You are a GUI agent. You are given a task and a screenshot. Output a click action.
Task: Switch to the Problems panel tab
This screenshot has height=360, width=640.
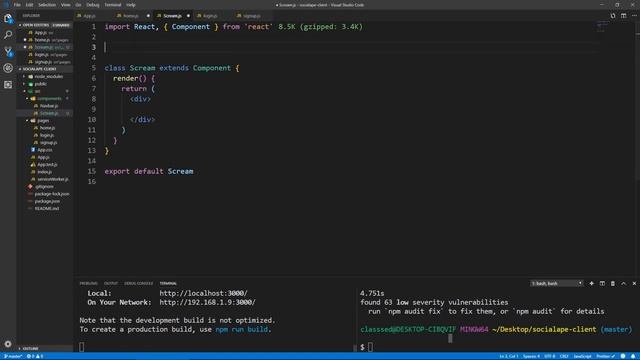pos(89,283)
